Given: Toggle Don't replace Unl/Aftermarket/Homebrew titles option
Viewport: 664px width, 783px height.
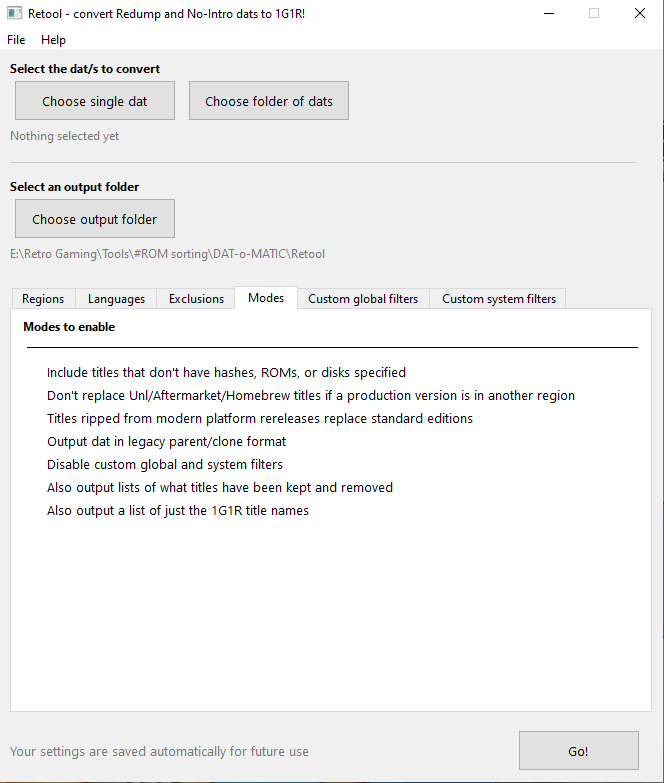Looking at the screenshot, I should tap(311, 395).
